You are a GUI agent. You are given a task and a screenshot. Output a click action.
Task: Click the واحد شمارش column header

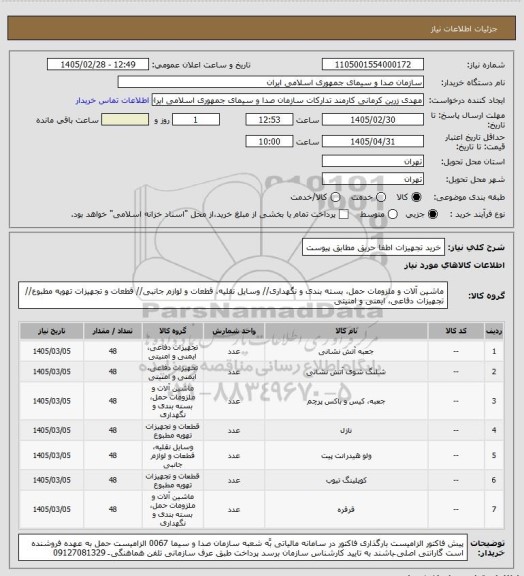[234, 331]
